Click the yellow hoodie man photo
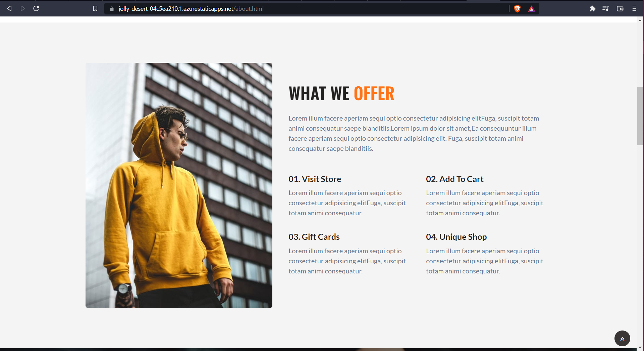 [179, 185]
